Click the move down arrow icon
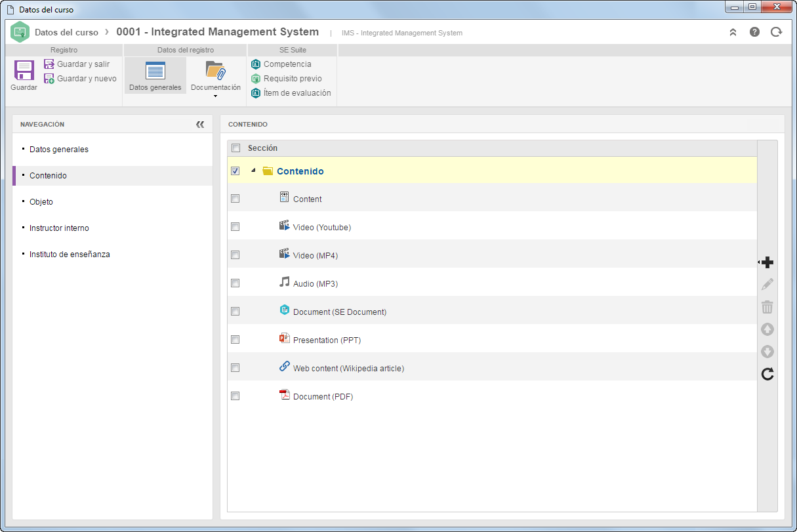Screen dimensions: 797x532 tap(767, 352)
